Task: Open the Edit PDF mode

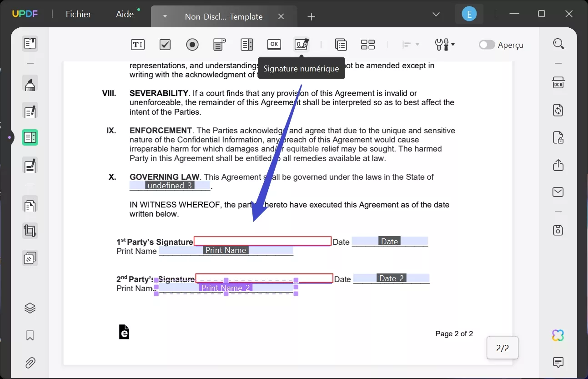Action: click(30, 111)
